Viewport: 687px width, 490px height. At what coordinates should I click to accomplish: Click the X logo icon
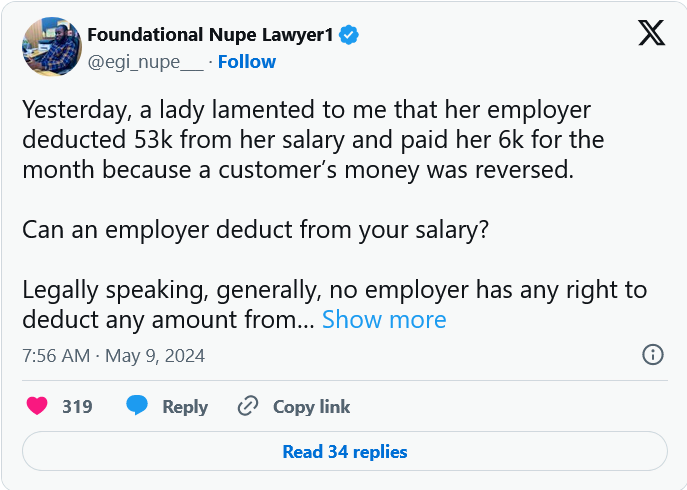(651, 35)
